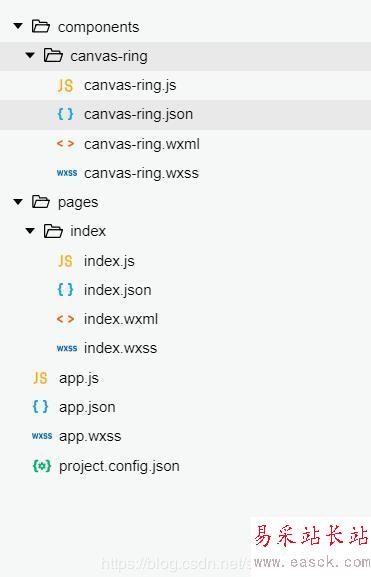Collapse the pages folder arrow
This screenshot has height=577, width=371.
18,202
